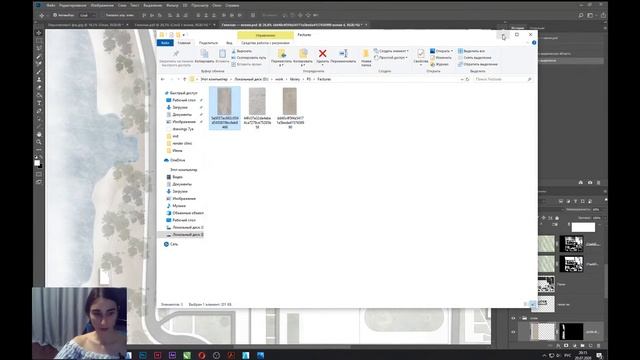Screen dimensions: 640x360
Task: Open Photoshop Изображение menu
Action: (x=102, y=6)
